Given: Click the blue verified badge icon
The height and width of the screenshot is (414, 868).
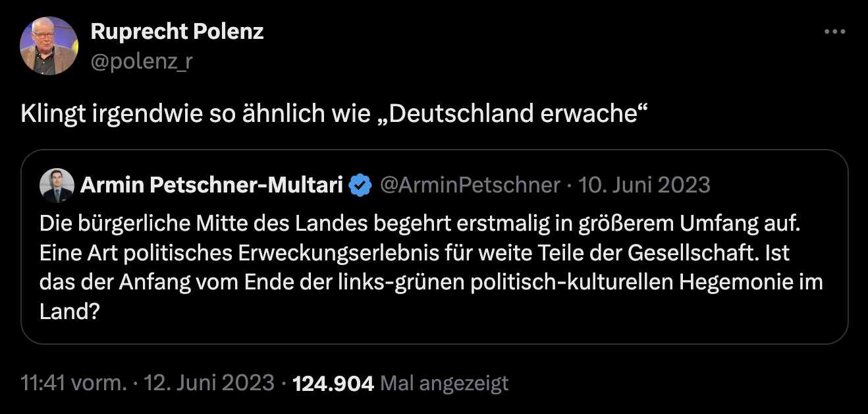Looking at the screenshot, I should tap(360, 185).
